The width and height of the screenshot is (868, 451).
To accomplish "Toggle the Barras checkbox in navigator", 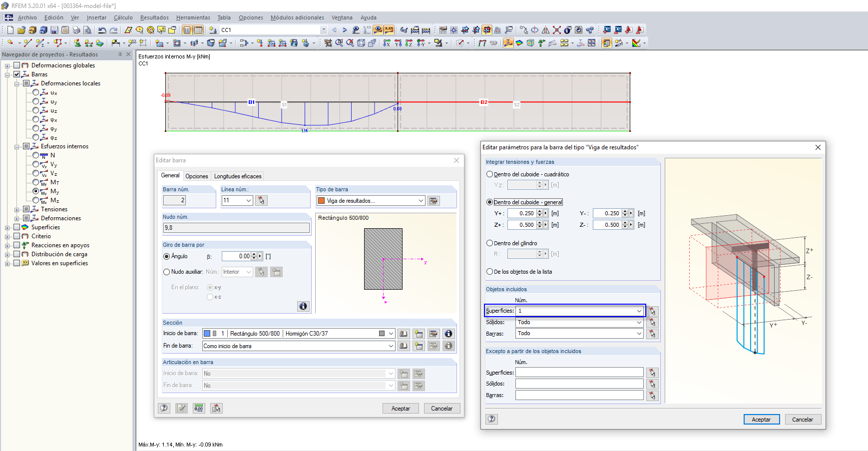I will point(17,74).
